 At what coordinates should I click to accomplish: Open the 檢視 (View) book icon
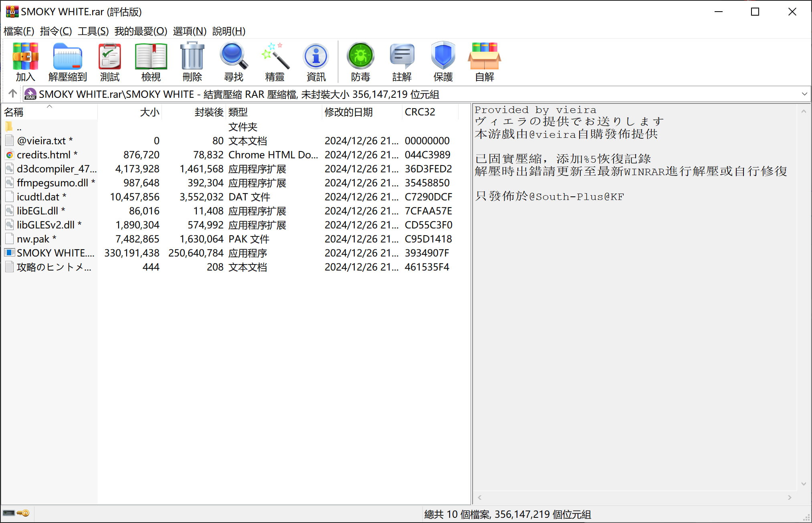(x=151, y=57)
